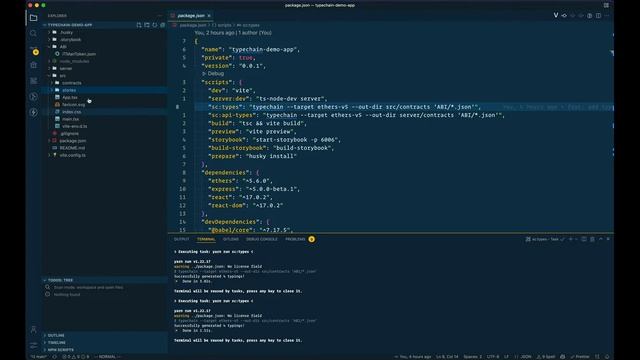This screenshot has height=360, width=640.
Task: Split the terminal pane
Action: point(584,239)
